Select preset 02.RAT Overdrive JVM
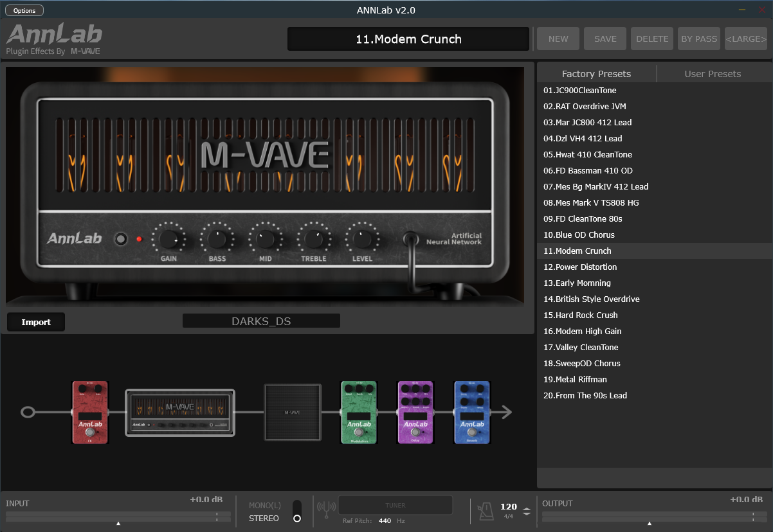Viewport: 773px width, 532px height. (654, 107)
